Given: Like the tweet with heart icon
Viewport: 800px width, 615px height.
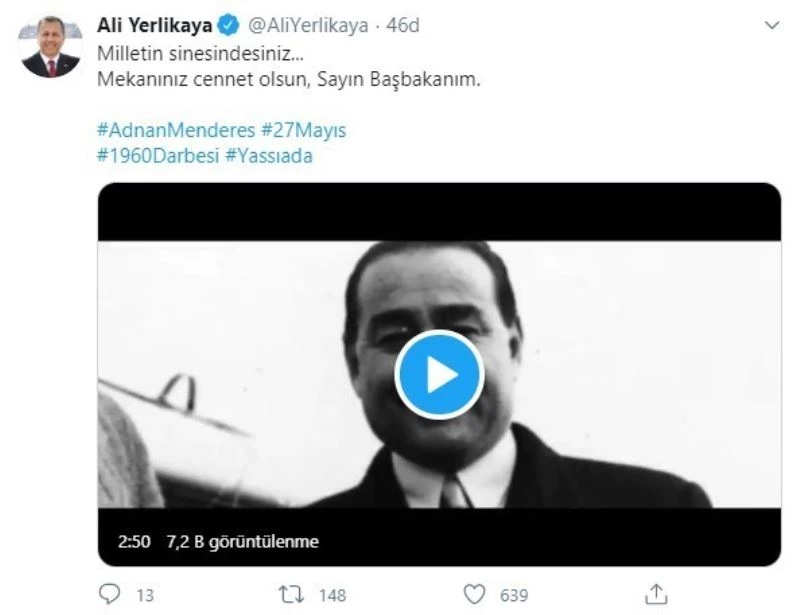Looking at the screenshot, I should pos(476,595).
